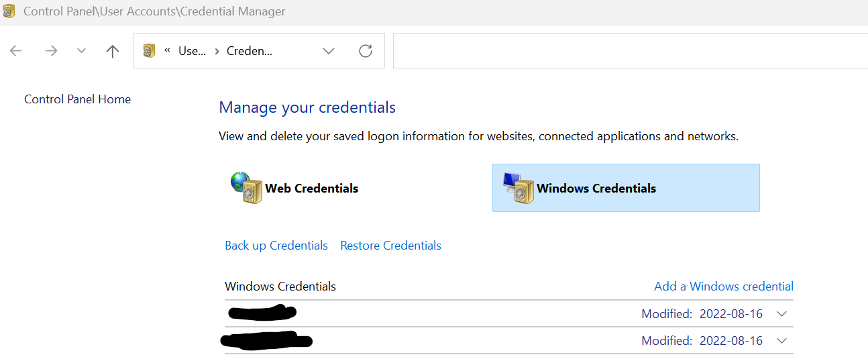Click Restore Credentials link
The height and width of the screenshot is (363, 868).
click(390, 246)
